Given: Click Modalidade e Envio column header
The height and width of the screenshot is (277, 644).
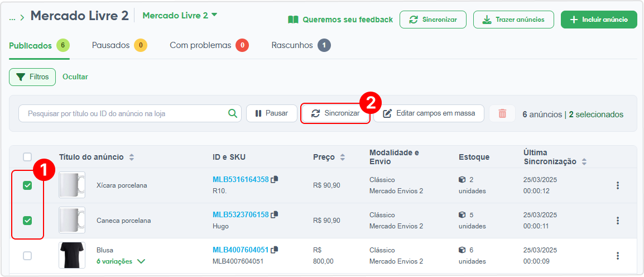Looking at the screenshot, I should pos(394,157).
